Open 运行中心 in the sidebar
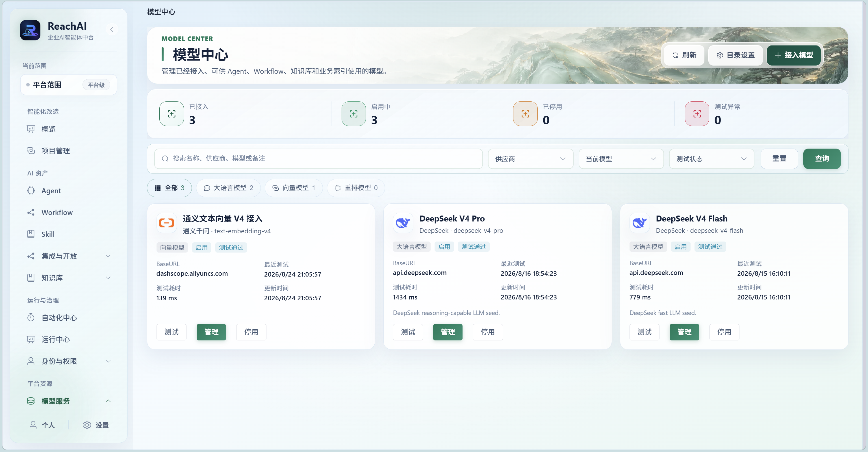The height and width of the screenshot is (452, 868). [69, 339]
